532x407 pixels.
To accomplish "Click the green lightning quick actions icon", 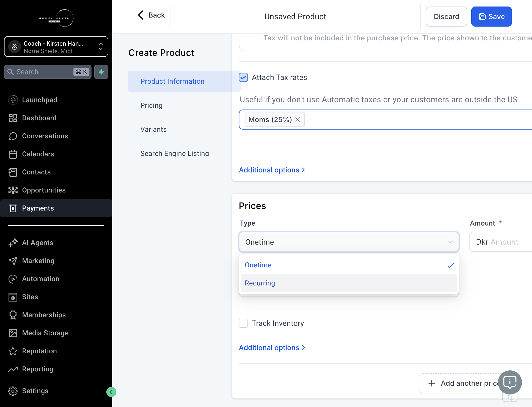I will click(101, 72).
